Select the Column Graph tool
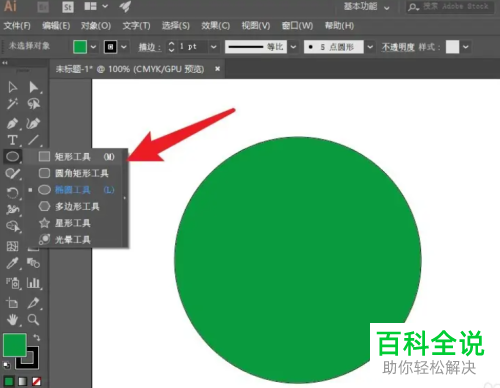Screen dimensions: 500x388 click(x=33, y=283)
